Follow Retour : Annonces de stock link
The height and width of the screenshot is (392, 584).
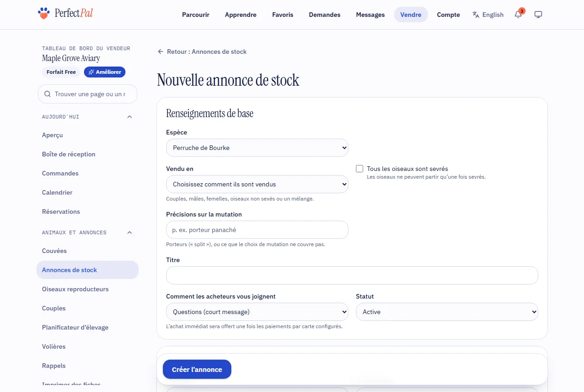[x=202, y=52]
